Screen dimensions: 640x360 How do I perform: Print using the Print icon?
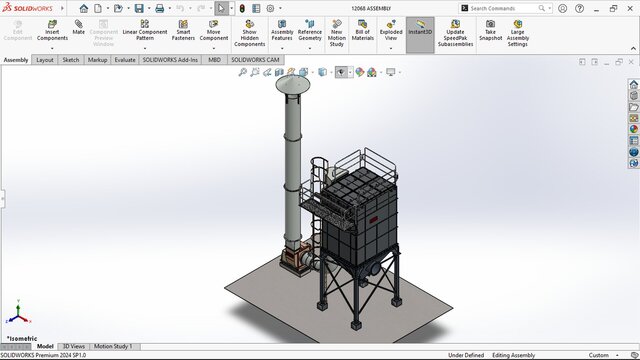[x=160, y=8]
